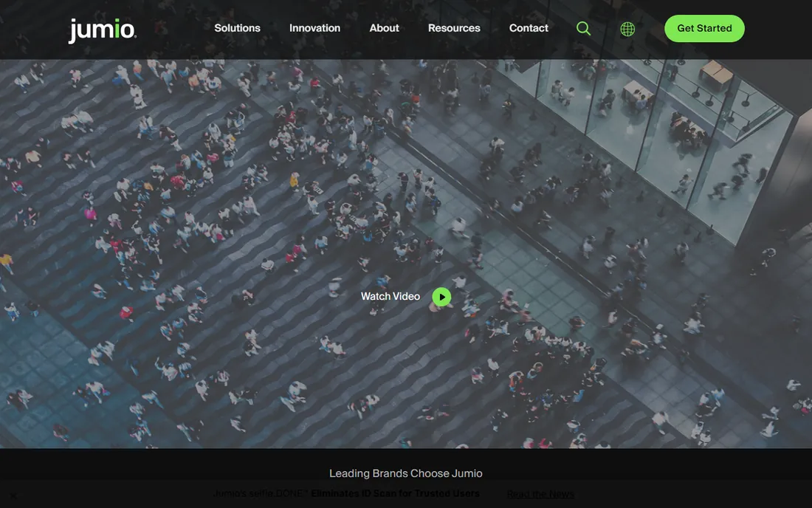This screenshot has height=508, width=812.
Task: Go to the Contact page
Action: tap(529, 28)
